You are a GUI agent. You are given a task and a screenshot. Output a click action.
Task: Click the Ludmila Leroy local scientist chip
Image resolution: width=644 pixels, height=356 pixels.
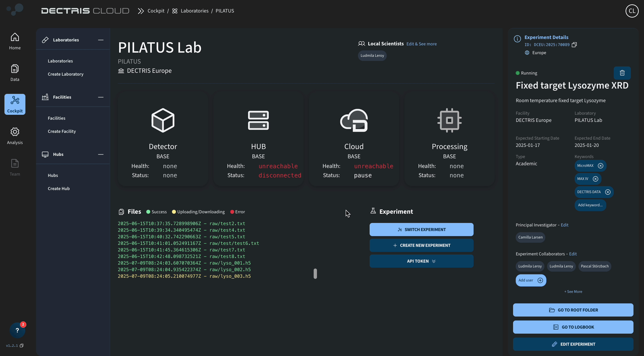pyautogui.click(x=372, y=55)
